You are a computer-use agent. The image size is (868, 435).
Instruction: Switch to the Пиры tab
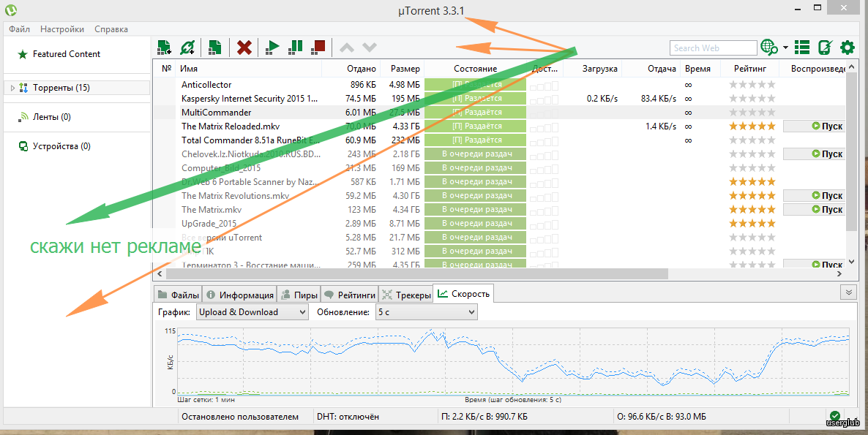tap(299, 295)
